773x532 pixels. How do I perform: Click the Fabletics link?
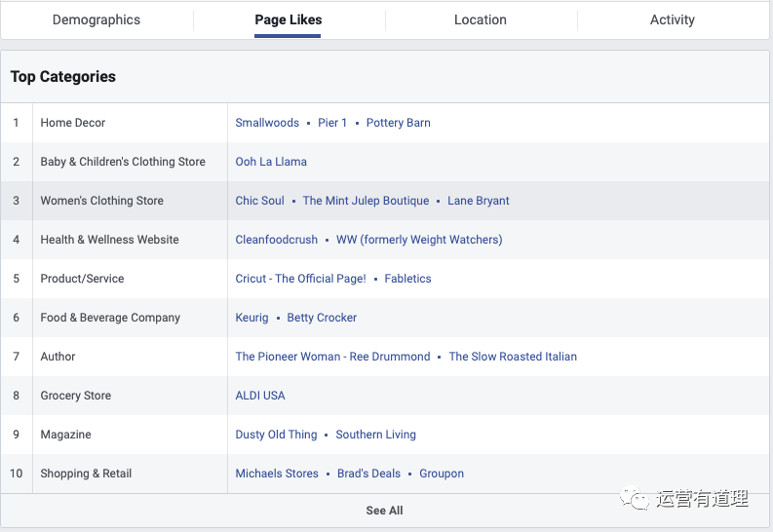pyautogui.click(x=407, y=279)
